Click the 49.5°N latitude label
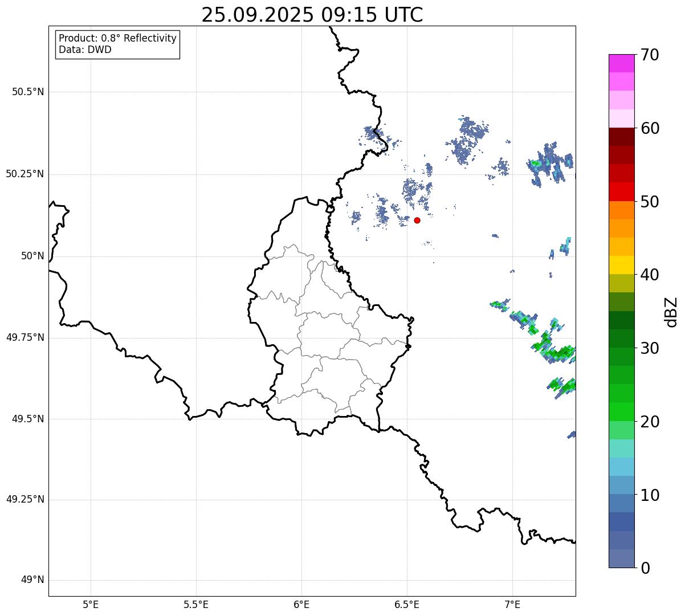685x616 pixels. coord(28,419)
